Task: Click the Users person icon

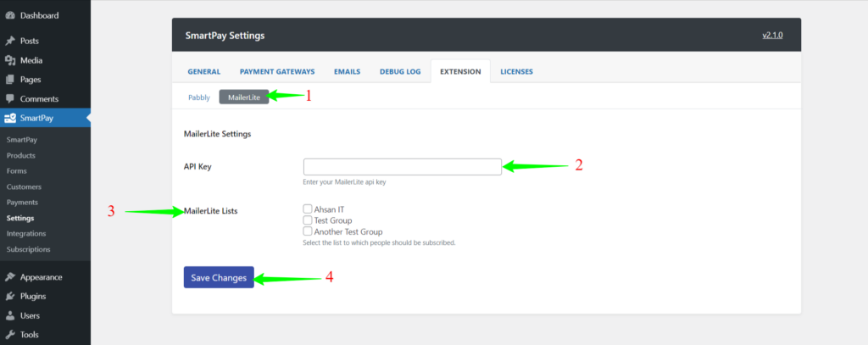Action: point(10,315)
